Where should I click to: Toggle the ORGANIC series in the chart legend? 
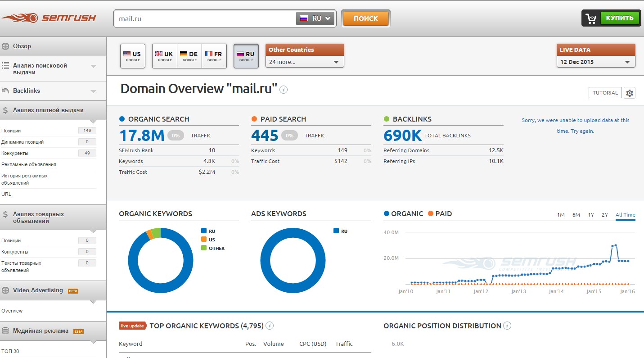pyautogui.click(x=403, y=214)
